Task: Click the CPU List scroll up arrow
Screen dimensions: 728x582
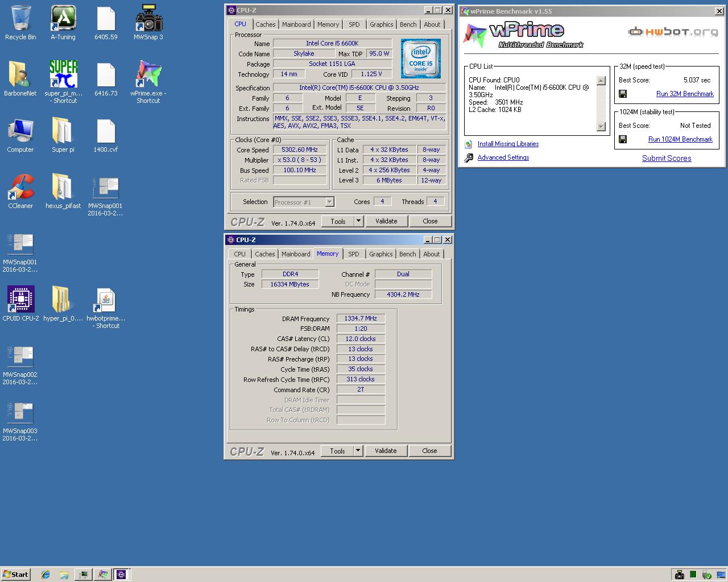Action: (601, 81)
